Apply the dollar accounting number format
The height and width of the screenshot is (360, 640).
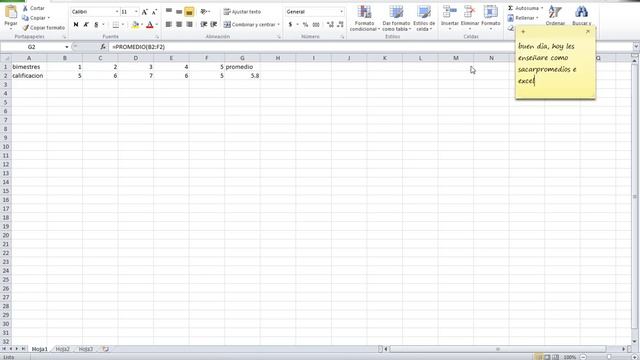click(x=291, y=25)
